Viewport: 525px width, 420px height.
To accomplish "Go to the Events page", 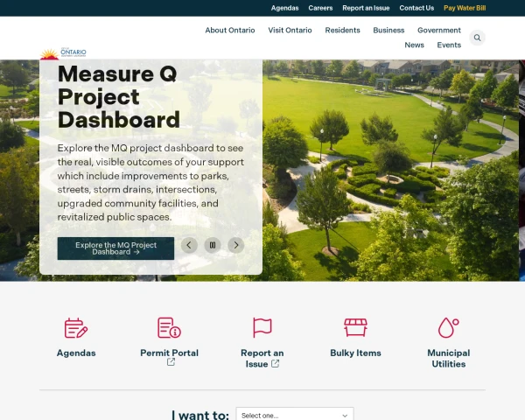I will [x=449, y=45].
